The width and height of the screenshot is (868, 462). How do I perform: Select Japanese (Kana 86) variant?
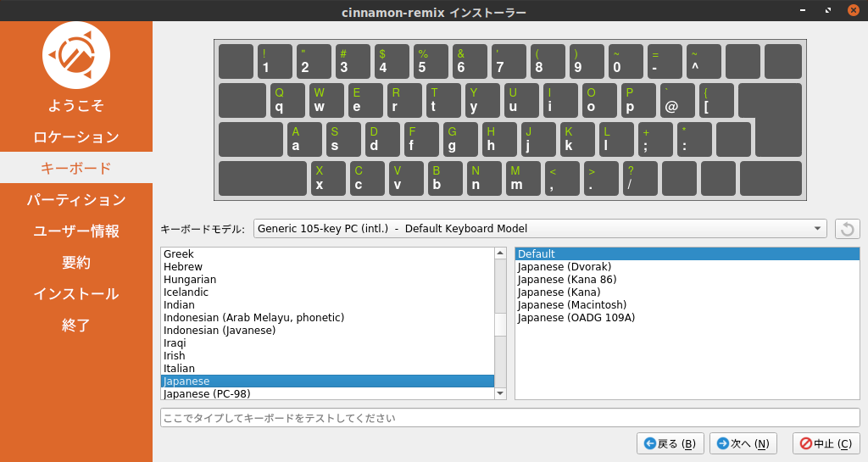(687, 280)
